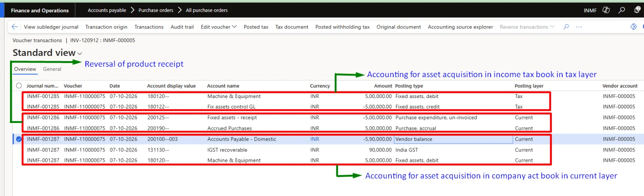Click All purchase orders breadcrumb

click(206, 10)
